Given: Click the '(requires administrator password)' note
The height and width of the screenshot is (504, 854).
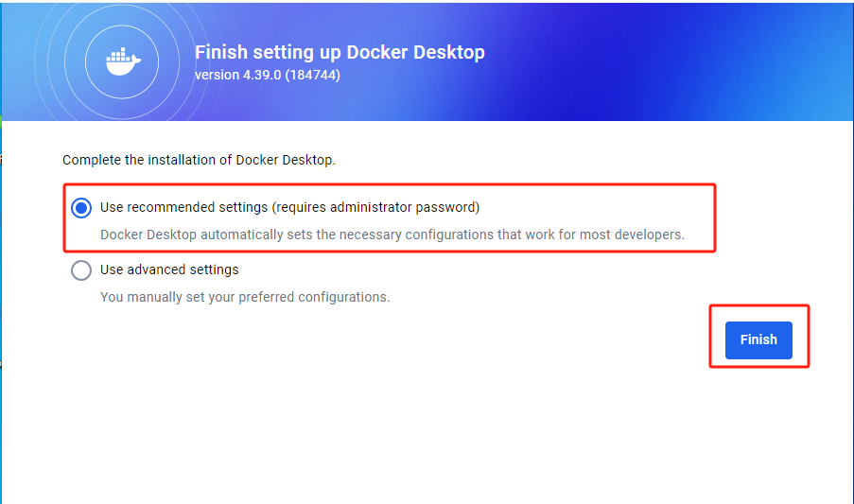Looking at the screenshot, I should (375, 207).
